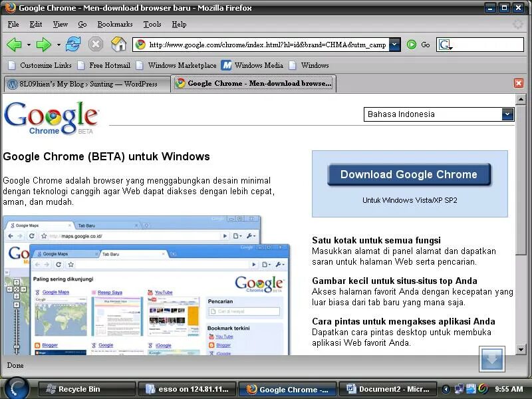Screen dimensions: 532x399
Task: Click the green Back arrow button
Action: [x=14, y=45]
